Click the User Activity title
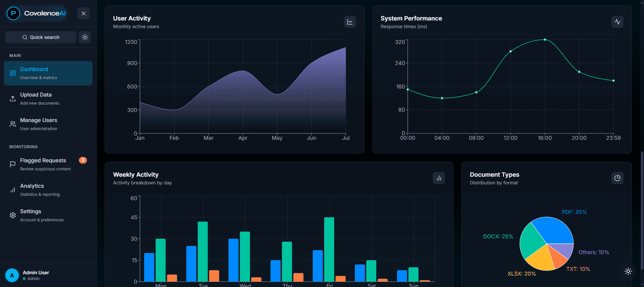Viewport: 644px width, 287px height. (132, 18)
